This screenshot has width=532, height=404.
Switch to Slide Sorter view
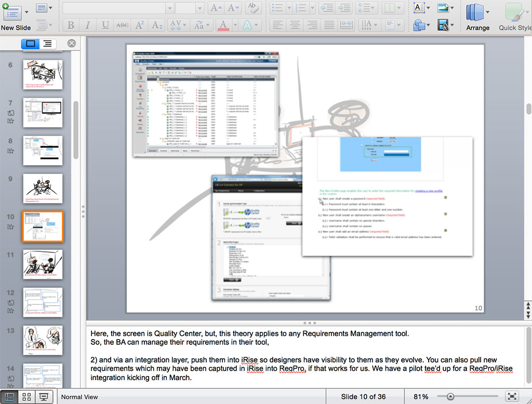point(26,397)
